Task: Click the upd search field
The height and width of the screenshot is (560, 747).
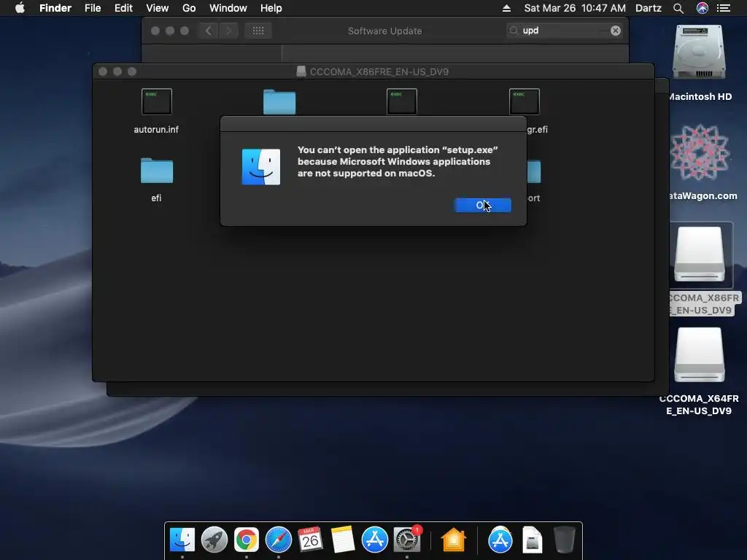Action: click(565, 31)
